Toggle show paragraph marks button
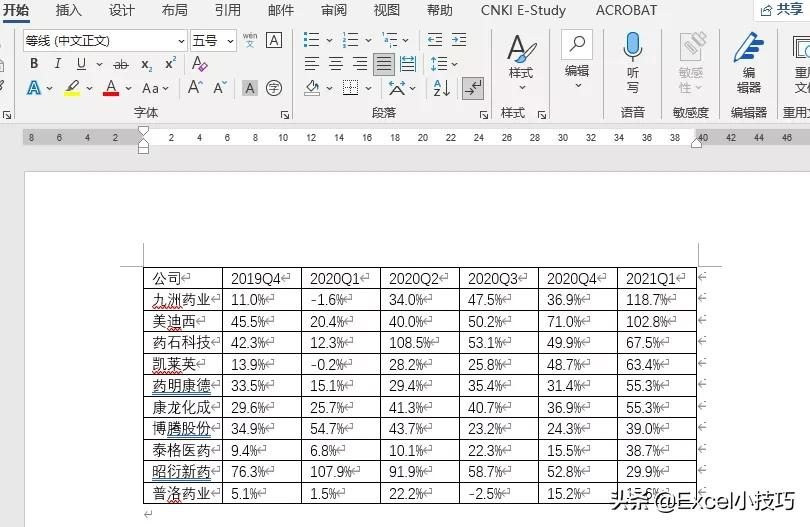810x527 pixels. click(473, 88)
